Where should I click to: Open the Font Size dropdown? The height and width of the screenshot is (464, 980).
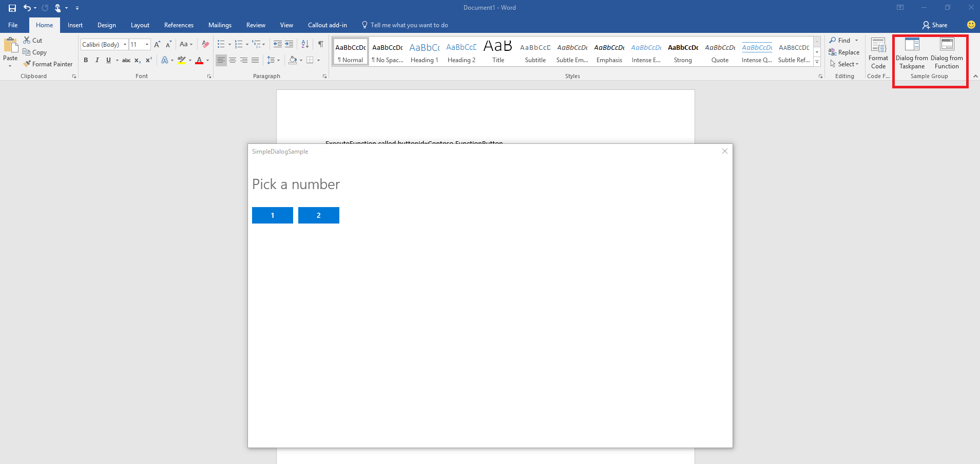[x=146, y=44]
